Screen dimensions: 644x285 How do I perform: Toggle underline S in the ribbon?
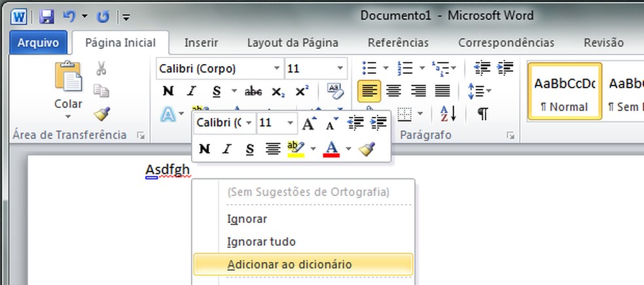(217, 92)
